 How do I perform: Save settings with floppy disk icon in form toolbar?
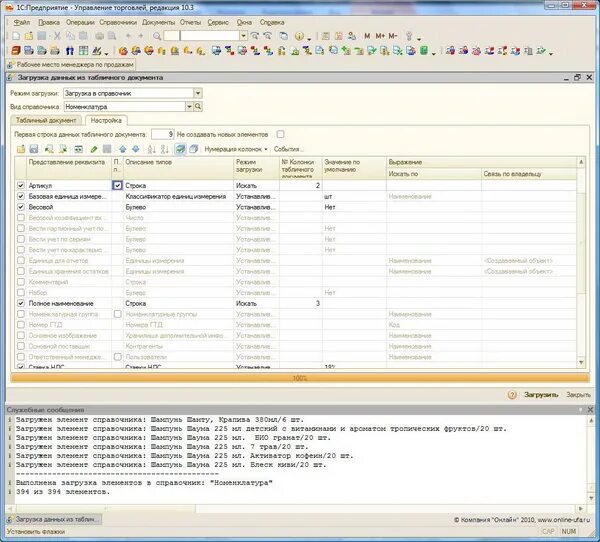point(34,149)
